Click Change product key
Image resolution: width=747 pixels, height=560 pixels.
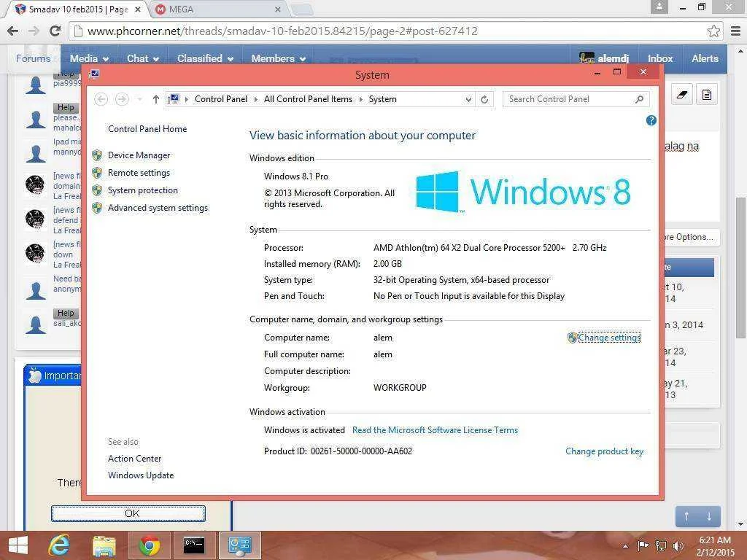pyautogui.click(x=604, y=451)
